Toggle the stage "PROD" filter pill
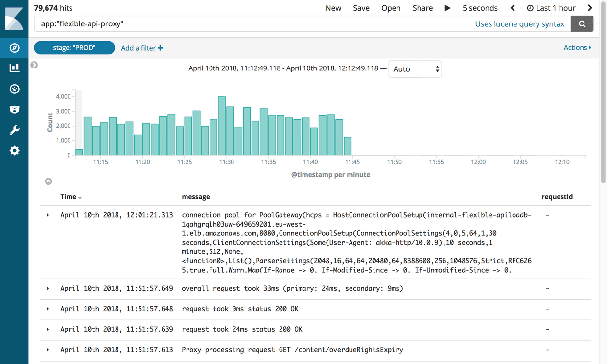This screenshot has height=364, width=607. pos(74,48)
